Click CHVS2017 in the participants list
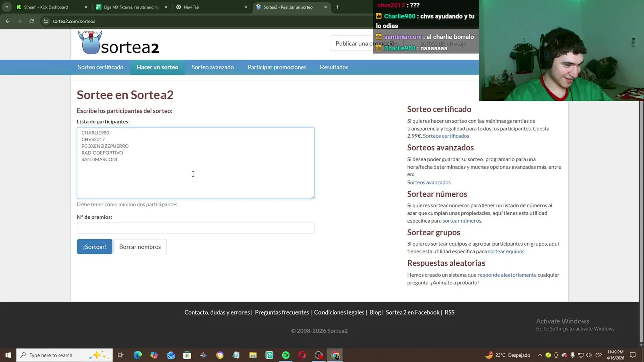 [x=93, y=139]
